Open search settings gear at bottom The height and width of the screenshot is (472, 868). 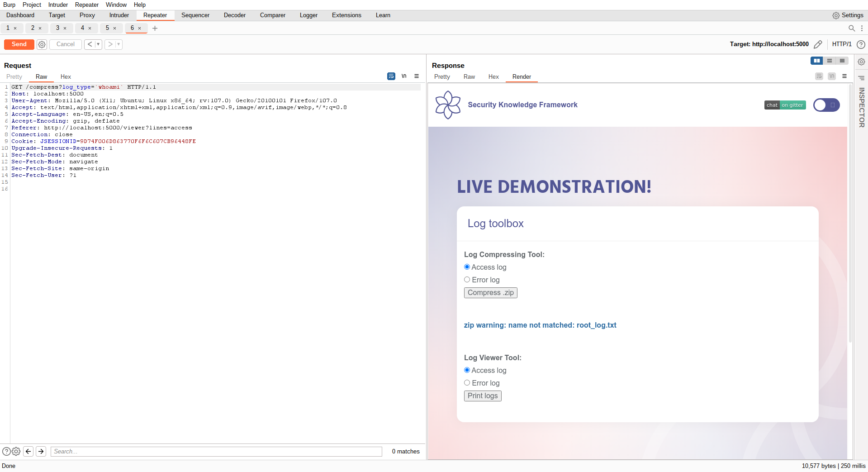tap(16, 451)
